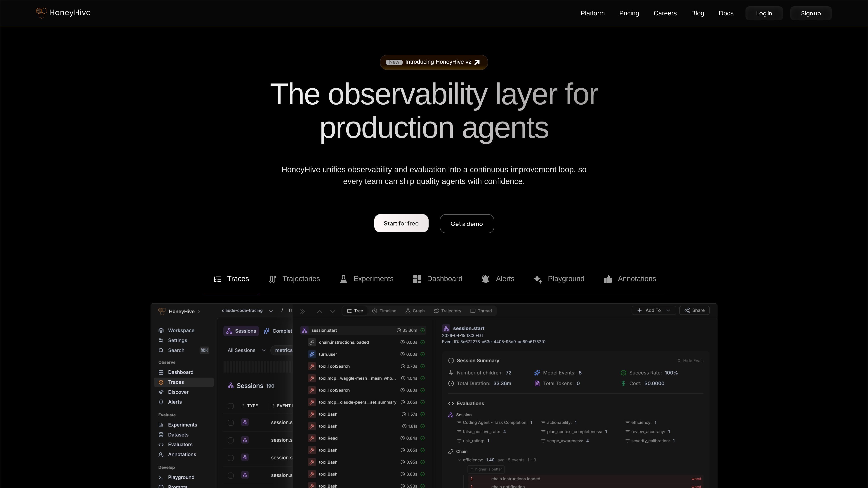Click the Alerts bell icon in app sidebar
Screen dimensions: 868x488
[161, 402]
